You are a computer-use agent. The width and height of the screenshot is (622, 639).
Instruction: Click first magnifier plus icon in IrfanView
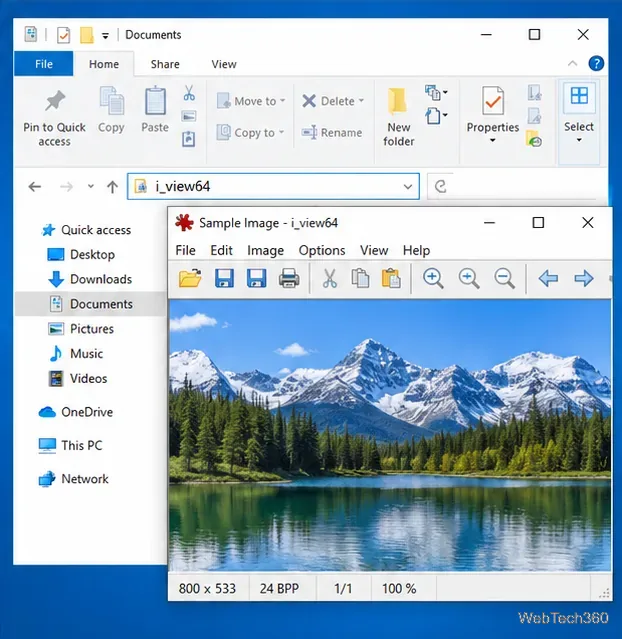(x=433, y=279)
